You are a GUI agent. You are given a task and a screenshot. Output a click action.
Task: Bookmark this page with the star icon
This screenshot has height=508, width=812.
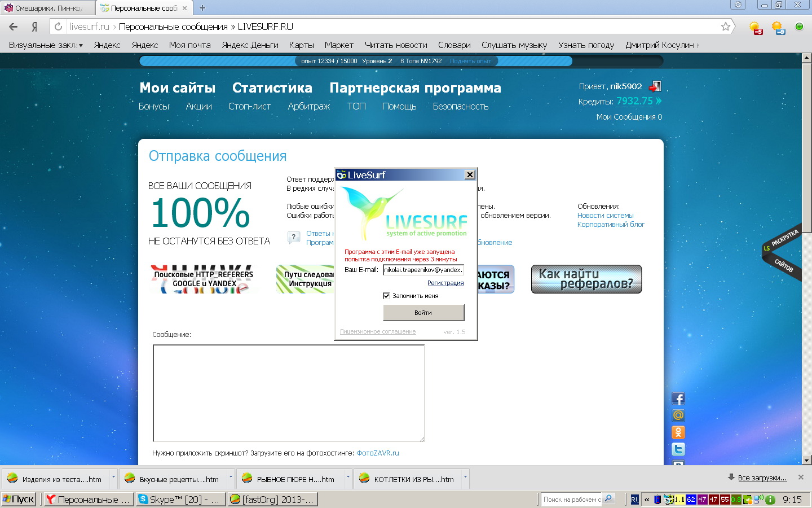click(x=726, y=27)
